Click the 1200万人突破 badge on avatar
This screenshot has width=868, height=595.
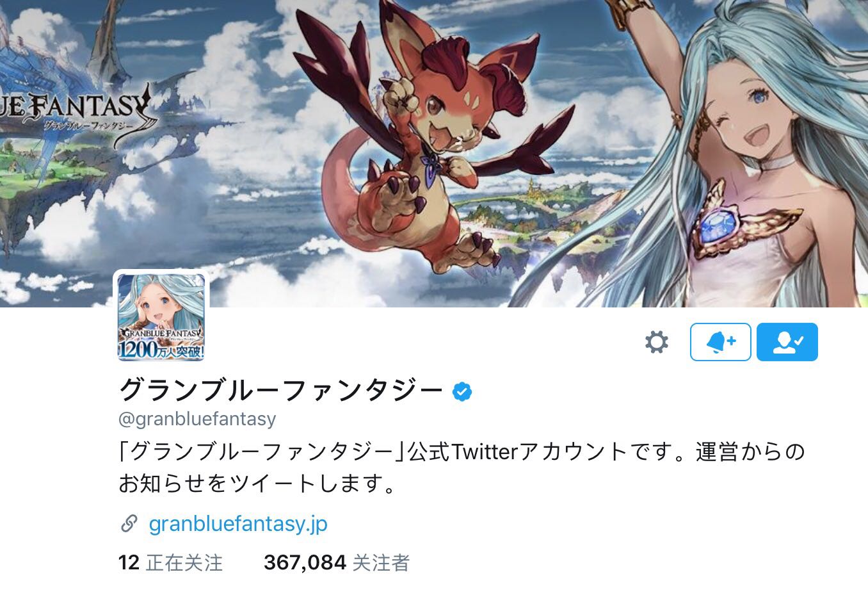point(161,350)
